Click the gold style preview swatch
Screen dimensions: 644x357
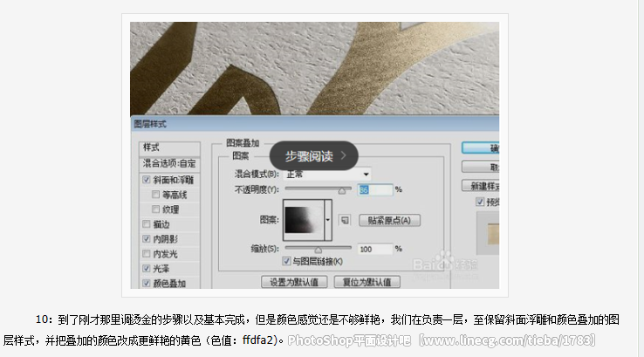493,234
